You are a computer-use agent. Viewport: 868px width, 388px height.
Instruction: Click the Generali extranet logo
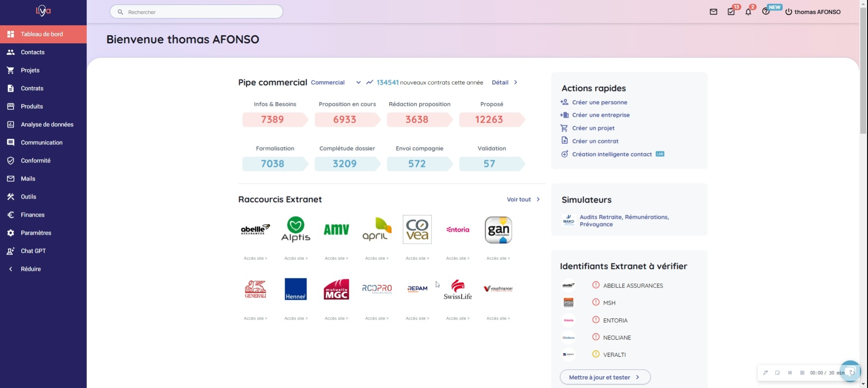tap(255, 289)
